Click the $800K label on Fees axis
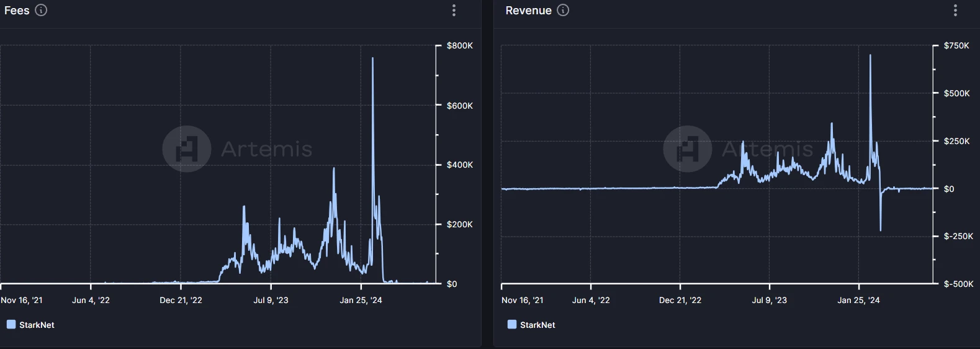The height and width of the screenshot is (349, 980). pyautogui.click(x=459, y=46)
